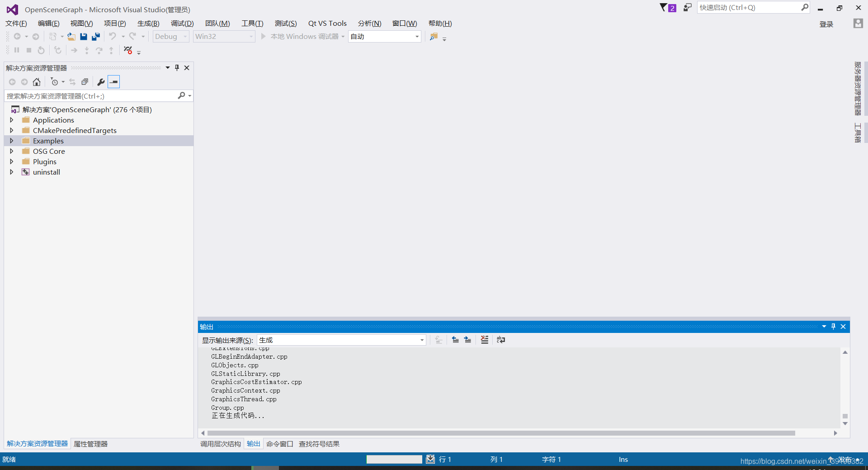Click the Save icon in toolbar

click(x=84, y=37)
